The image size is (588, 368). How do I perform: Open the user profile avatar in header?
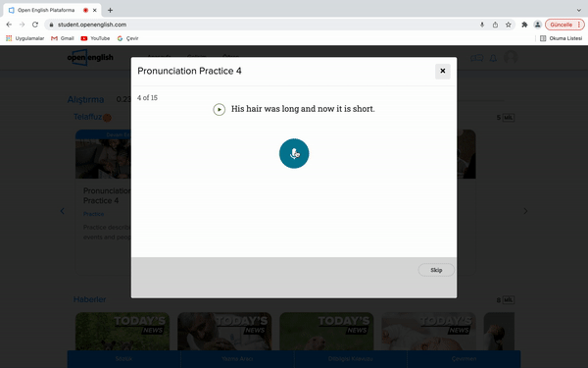coord(511,57)
